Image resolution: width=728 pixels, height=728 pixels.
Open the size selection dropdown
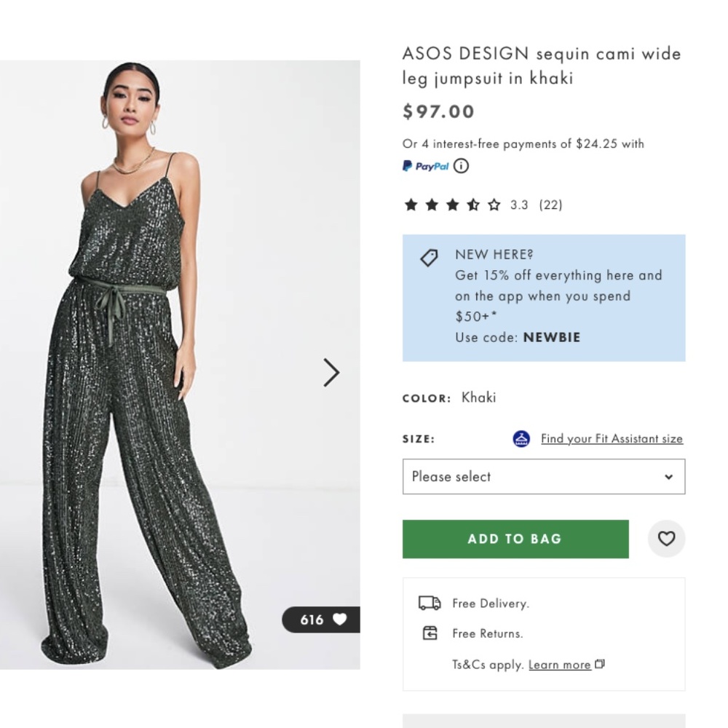543,476
